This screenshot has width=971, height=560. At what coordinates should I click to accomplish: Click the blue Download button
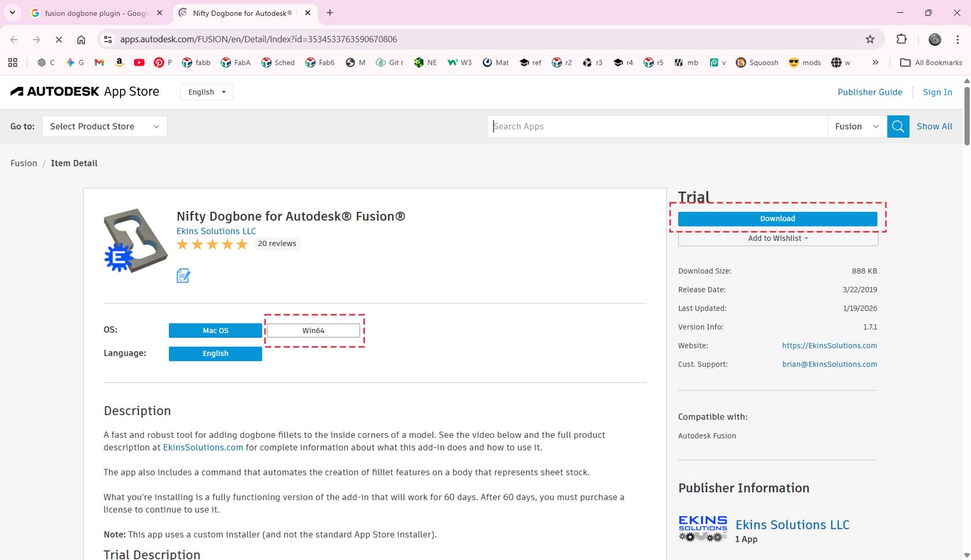(777, 218)
